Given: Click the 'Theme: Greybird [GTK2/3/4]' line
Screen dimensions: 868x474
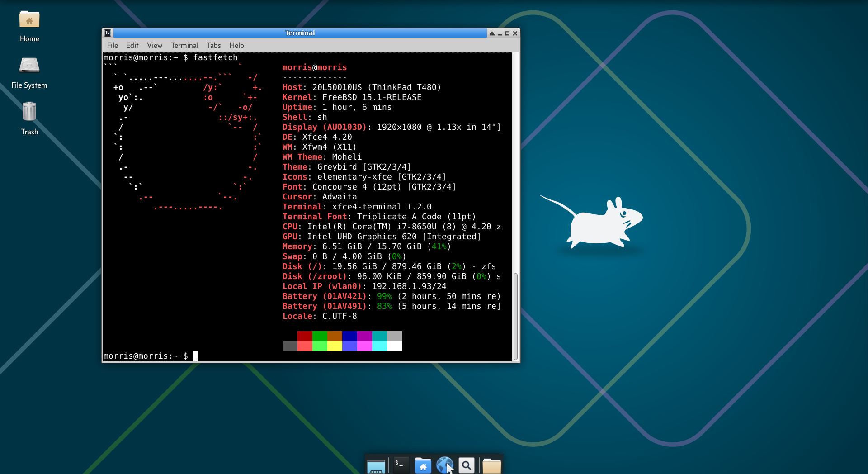Looking at the screenshot, I should point(347,167).
